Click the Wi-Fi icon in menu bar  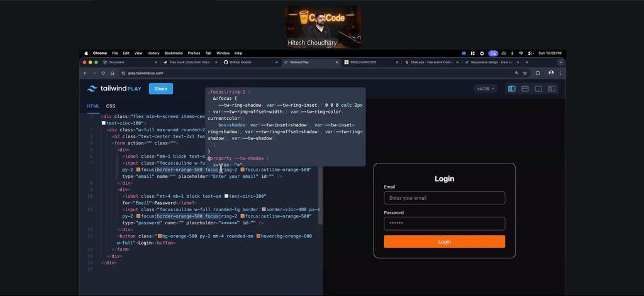[521, 53]
